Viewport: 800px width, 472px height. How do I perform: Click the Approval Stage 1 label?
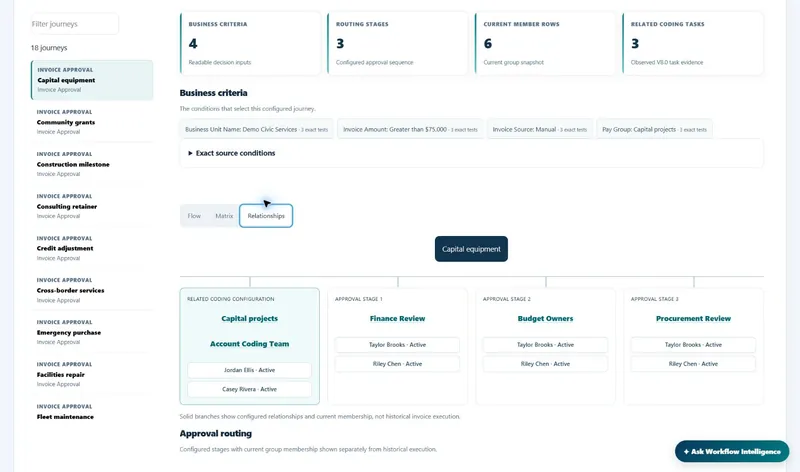[359, 299]
